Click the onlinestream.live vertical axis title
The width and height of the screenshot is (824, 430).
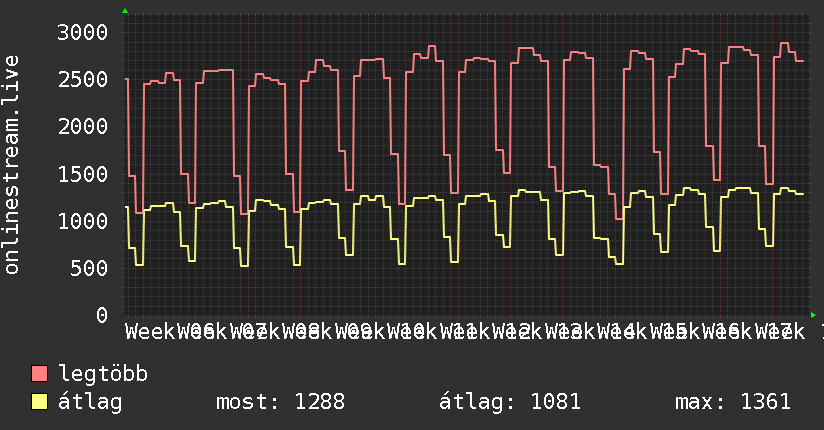(x=12, y=165)
